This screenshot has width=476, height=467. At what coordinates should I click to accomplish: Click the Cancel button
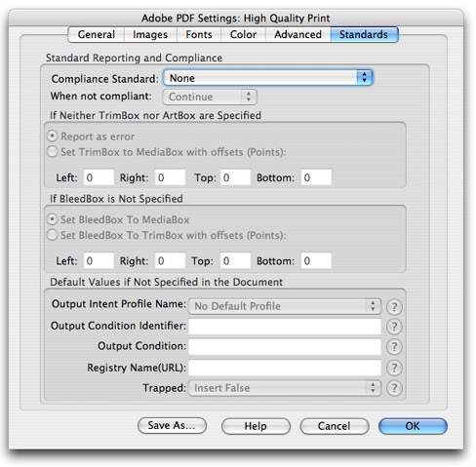(x=335, y=426)
